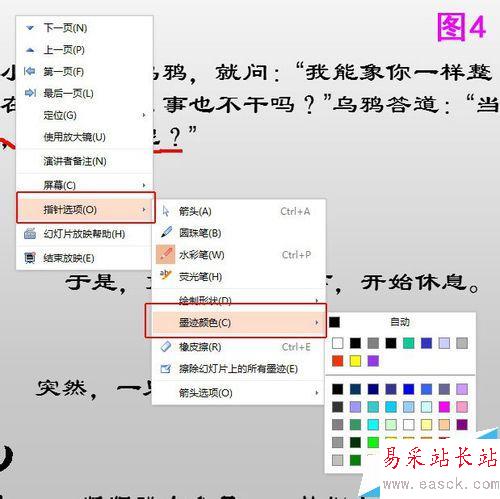This screenshot has height=499, width=500.
Task: Click the last page jump icon
Action: [x=30, y=93]
